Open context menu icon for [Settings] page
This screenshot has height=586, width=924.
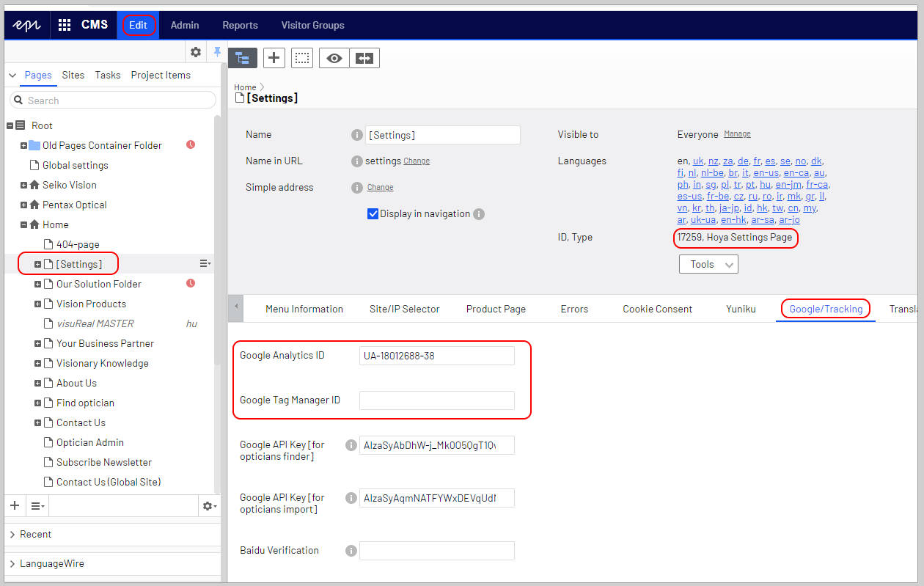click(205, 263)
